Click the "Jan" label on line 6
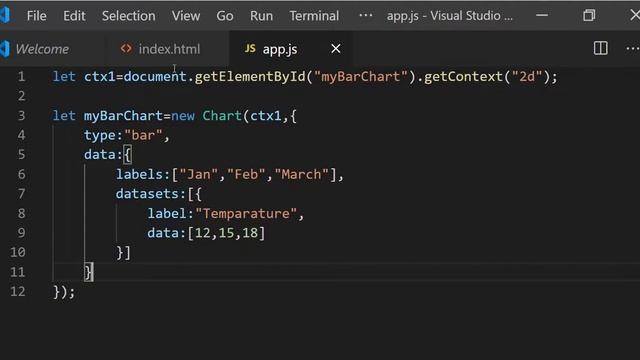The height and width of the screenshot is (360, 640). pos(199,174)
